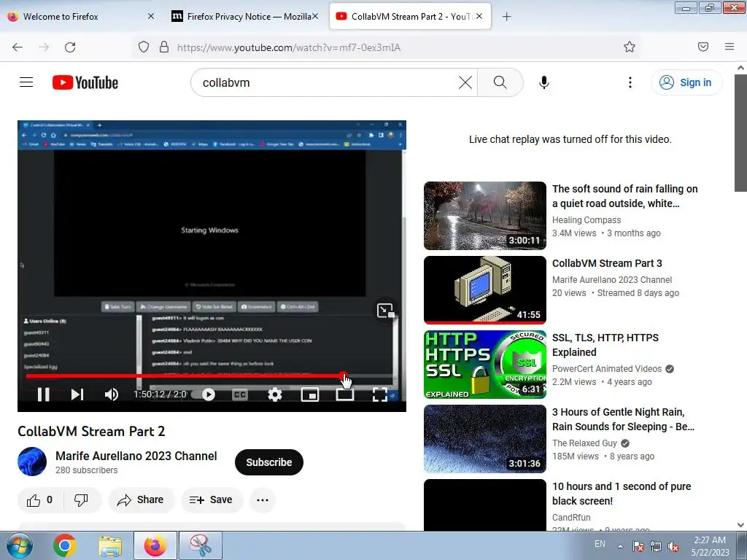747x560 pixels.
Task: Bookmark this page with the star
Action: 630,47
